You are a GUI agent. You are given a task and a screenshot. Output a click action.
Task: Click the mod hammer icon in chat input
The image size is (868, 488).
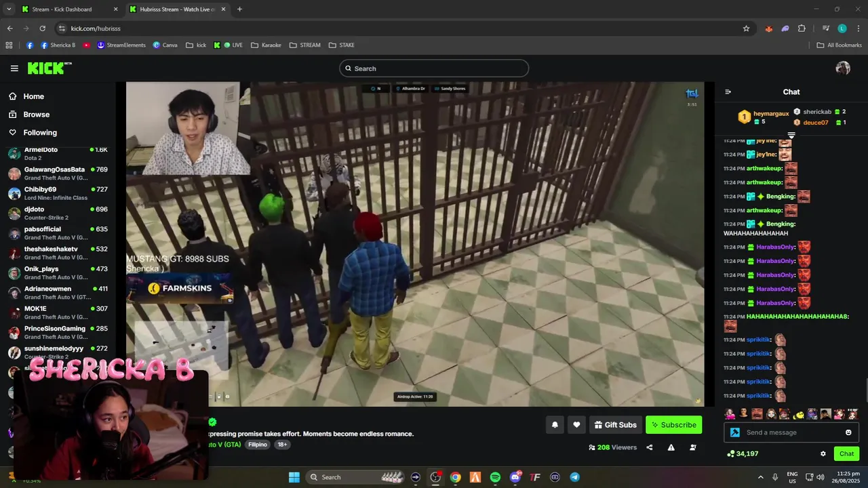pos(734,432)
